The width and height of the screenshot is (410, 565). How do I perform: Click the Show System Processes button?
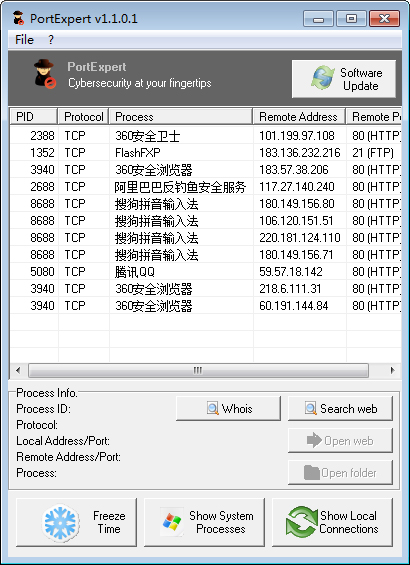point(204,522)
